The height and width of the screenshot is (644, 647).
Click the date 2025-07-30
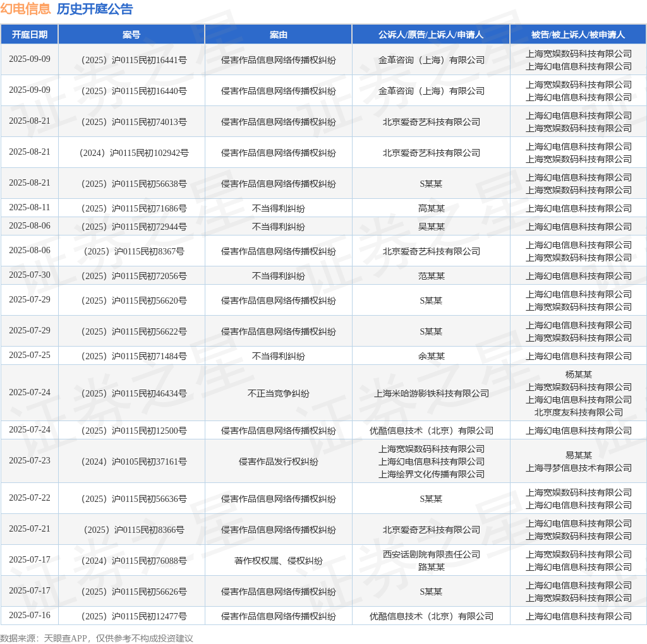tap(29, 275)
